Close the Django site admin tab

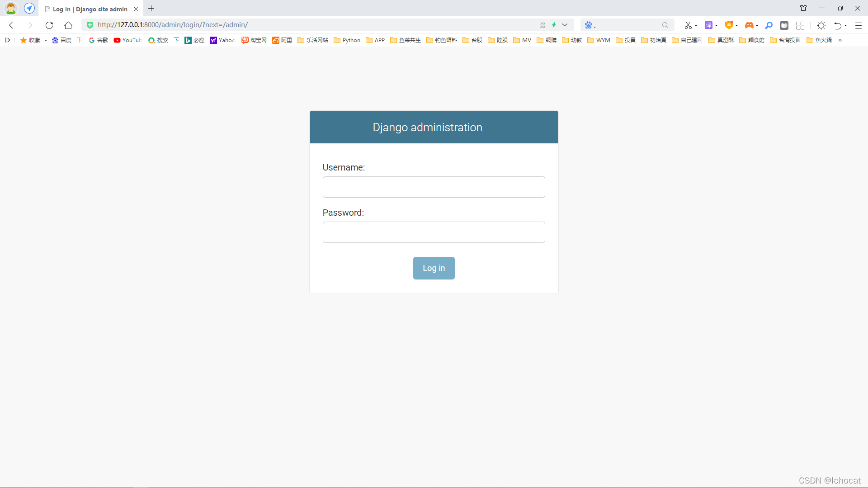coord(136,9)
